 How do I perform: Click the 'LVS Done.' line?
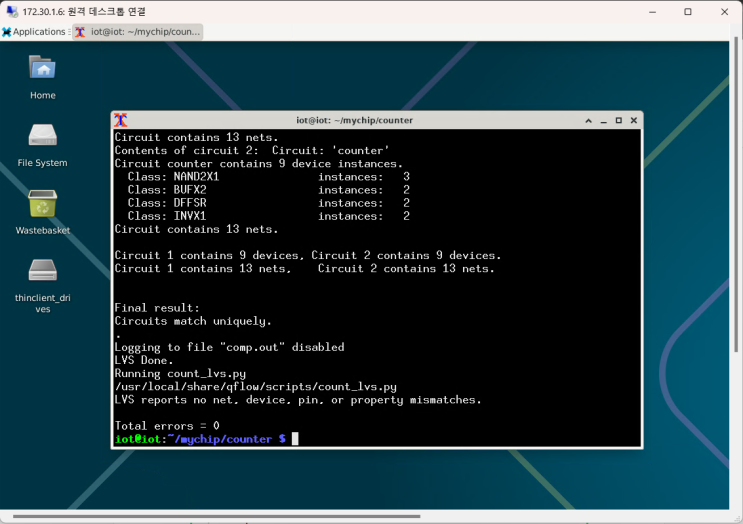pyautogui.click(x=144, y=361)
